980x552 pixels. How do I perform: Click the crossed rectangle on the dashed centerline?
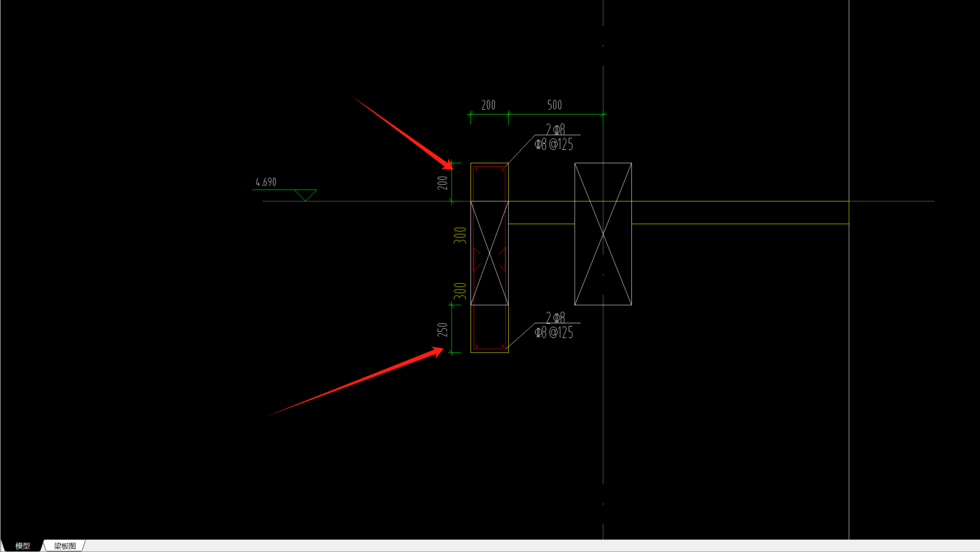[603, 234]
